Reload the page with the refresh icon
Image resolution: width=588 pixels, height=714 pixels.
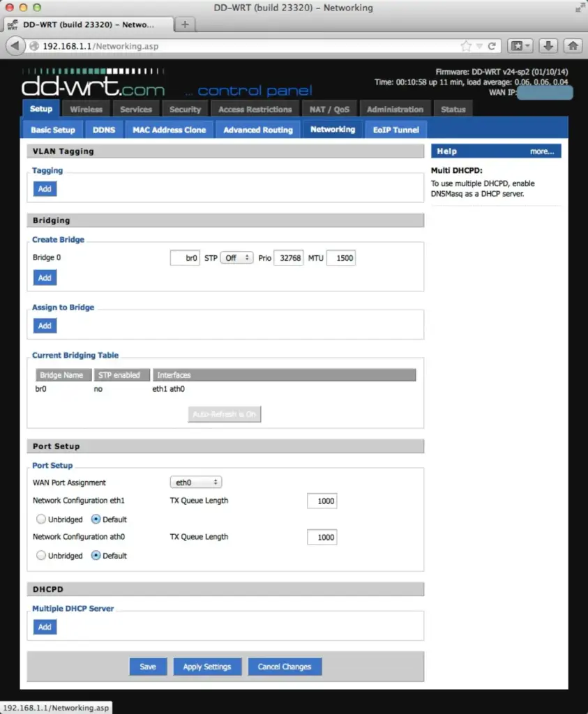pos(492,46)
